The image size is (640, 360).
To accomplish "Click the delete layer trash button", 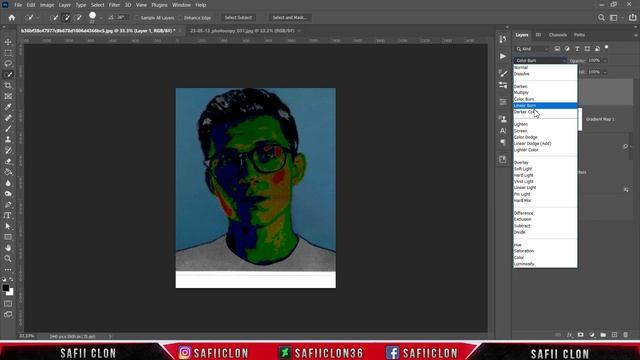I will tap(625, 335).
